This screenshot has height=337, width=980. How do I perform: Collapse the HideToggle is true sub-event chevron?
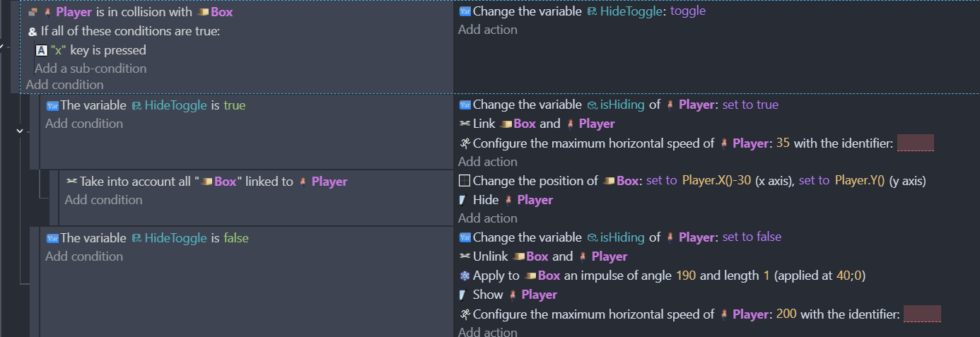19,131
